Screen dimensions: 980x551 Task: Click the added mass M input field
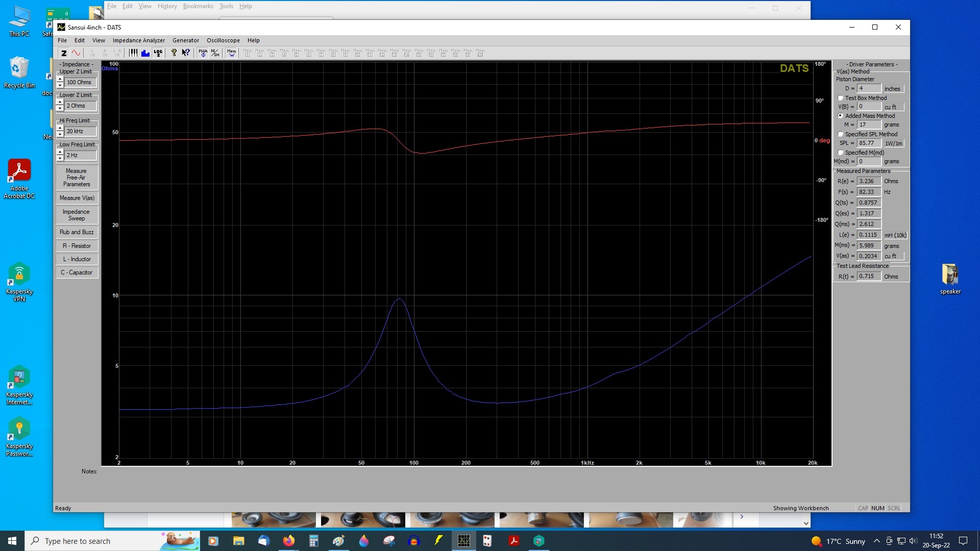869,124
